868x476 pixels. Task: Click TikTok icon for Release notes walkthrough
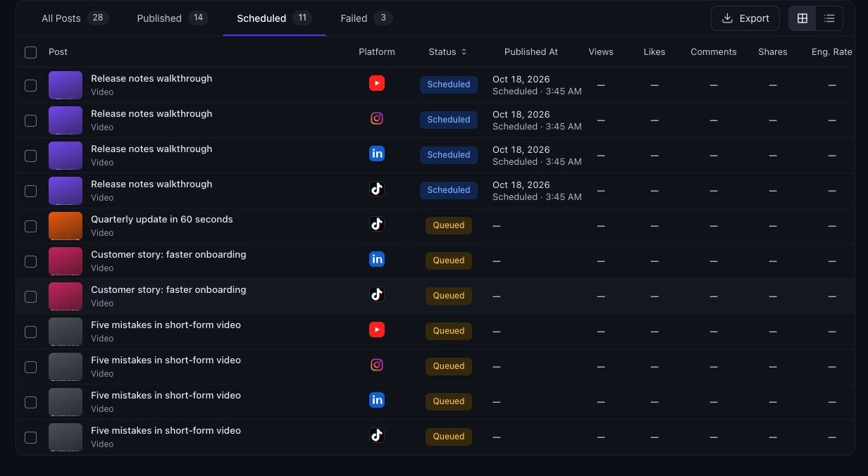[x=377, y=189]
